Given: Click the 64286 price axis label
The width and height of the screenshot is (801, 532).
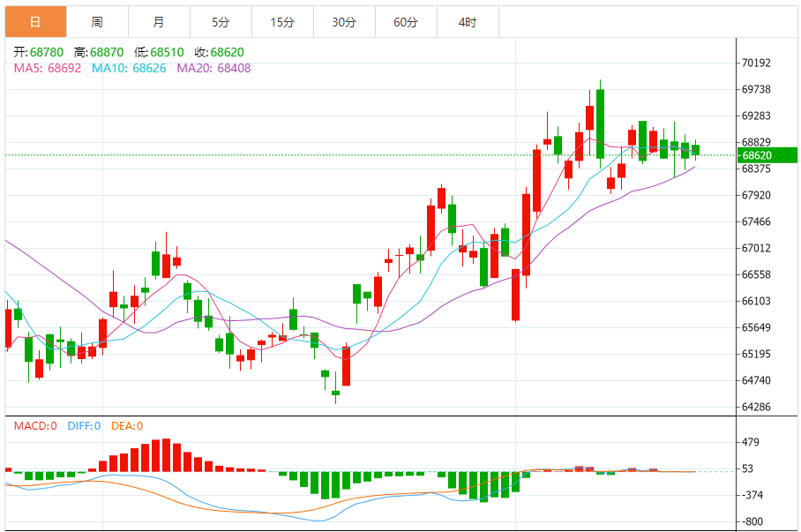Looking at the screenshot, I should (756, 408).
